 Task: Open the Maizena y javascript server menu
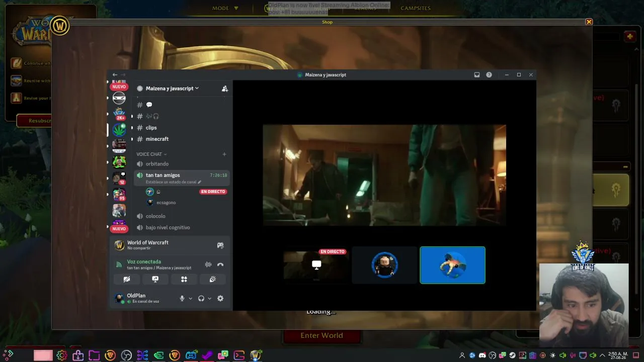[172, 88]
